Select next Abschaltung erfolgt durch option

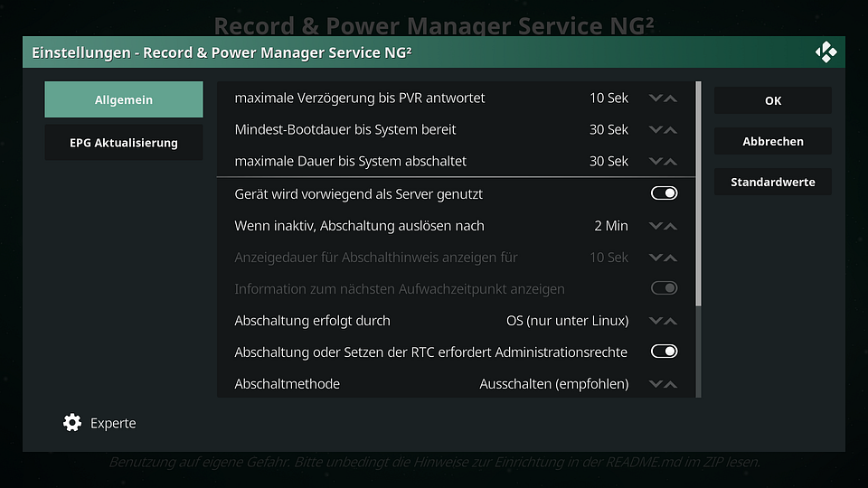[670, 321]
